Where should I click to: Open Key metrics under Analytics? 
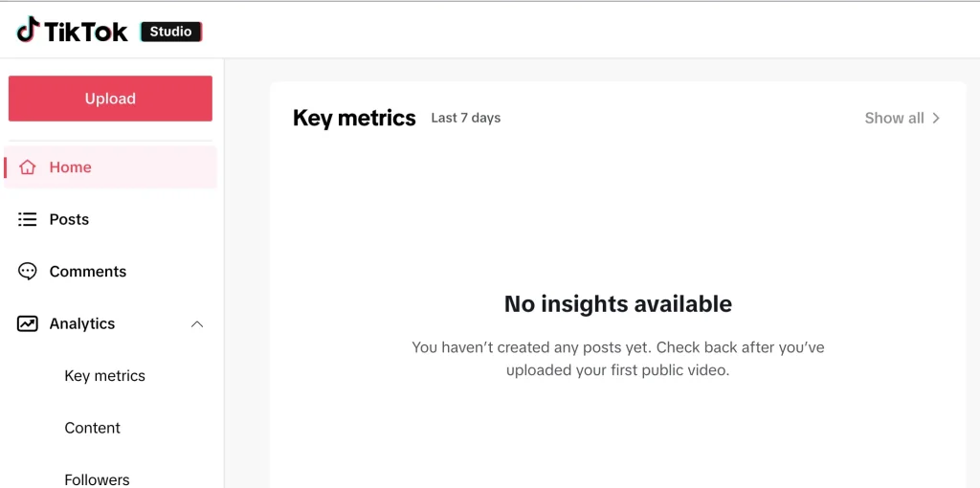click(x=105, y=375)
